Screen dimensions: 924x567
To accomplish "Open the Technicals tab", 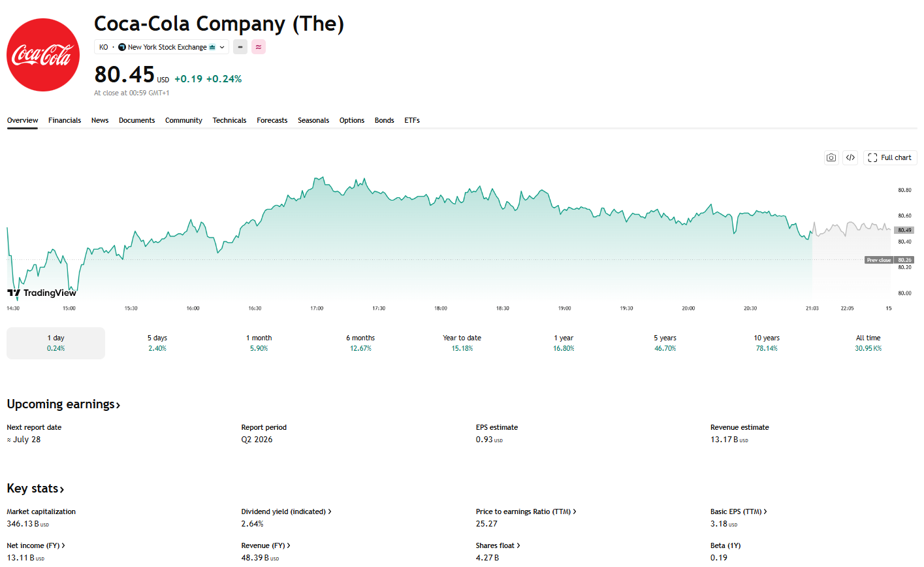I will tap(229, 120).
